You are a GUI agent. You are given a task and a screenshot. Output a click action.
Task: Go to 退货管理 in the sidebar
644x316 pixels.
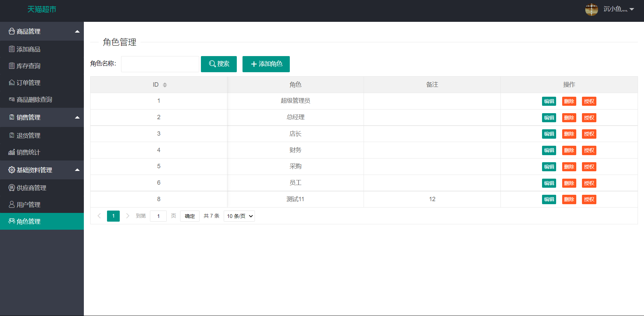tap(29, 136)
